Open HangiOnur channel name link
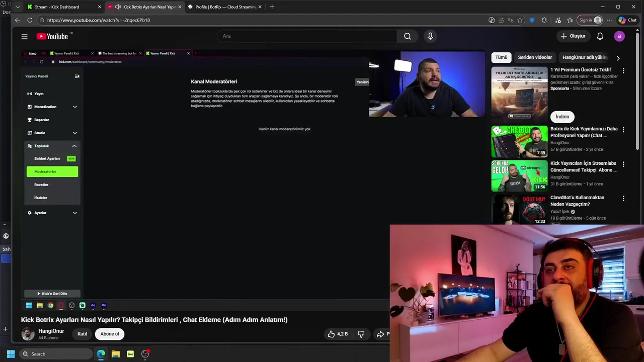Viewport: 644px width, 362px height. (51, 331)
